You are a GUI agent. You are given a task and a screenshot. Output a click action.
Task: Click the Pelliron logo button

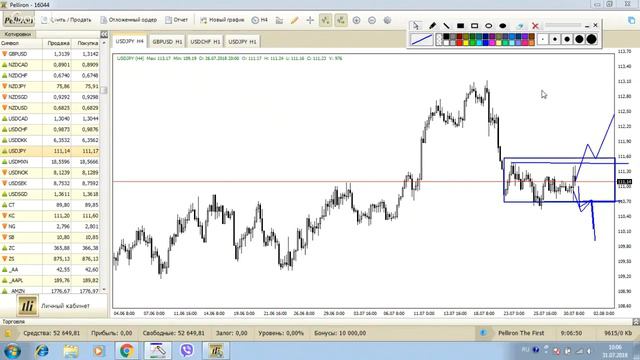(x=19, y=20)
